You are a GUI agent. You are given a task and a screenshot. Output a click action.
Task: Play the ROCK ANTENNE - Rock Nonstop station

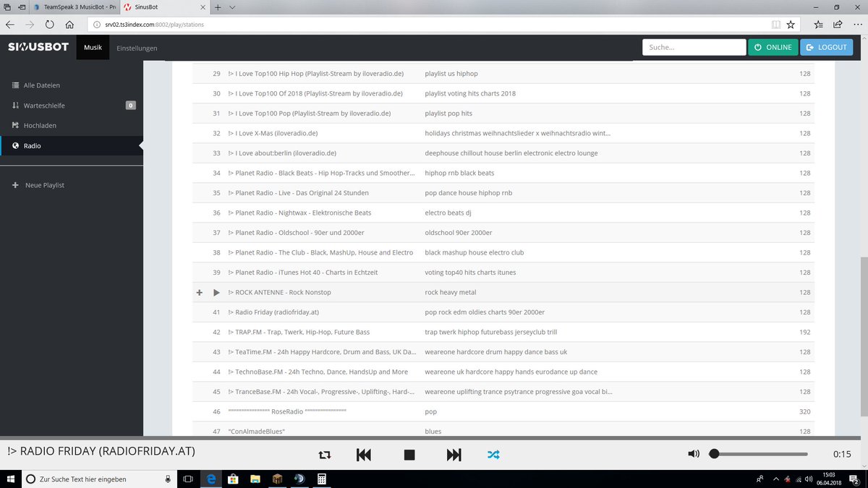tap(216, 293)
